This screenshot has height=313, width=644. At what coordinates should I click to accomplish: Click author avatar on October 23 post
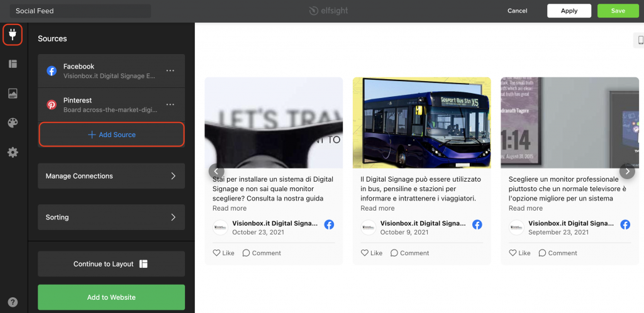pos(220,228)
